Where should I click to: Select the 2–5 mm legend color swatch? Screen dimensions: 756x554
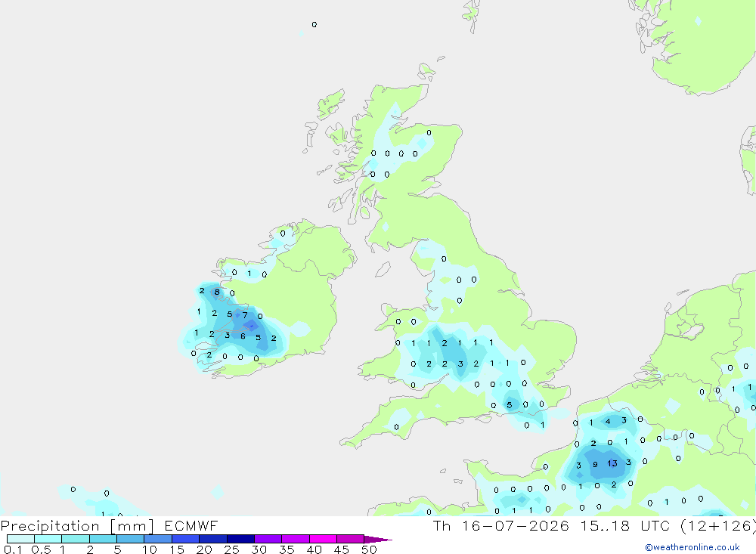coord(103,539)
